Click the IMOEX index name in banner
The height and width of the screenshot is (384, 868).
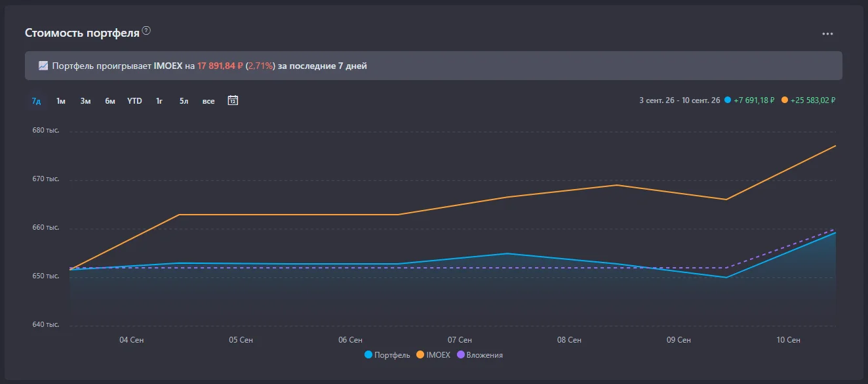pyautogui.click(x=168, y=66)
